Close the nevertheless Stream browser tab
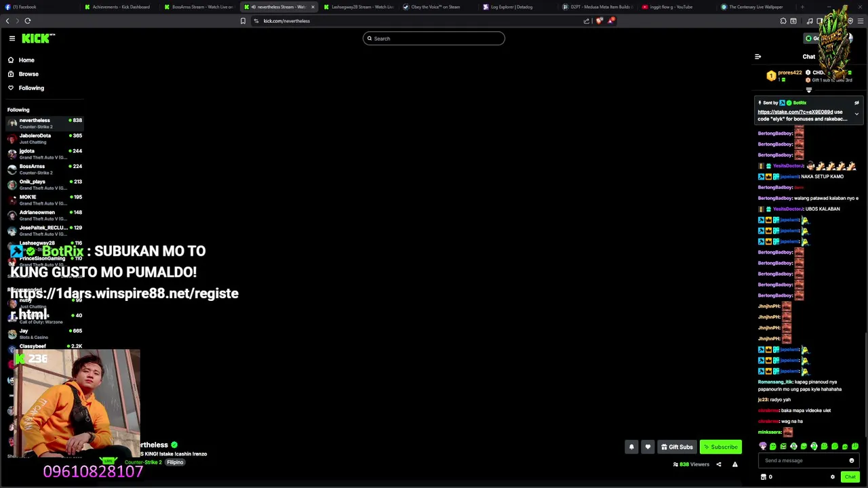 (313, 7)
